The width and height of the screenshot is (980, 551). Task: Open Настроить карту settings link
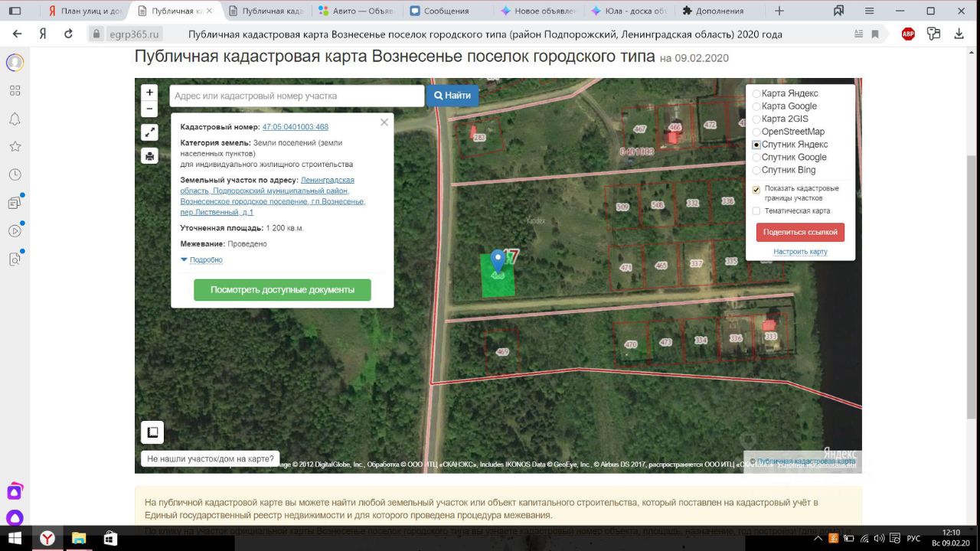800,252
